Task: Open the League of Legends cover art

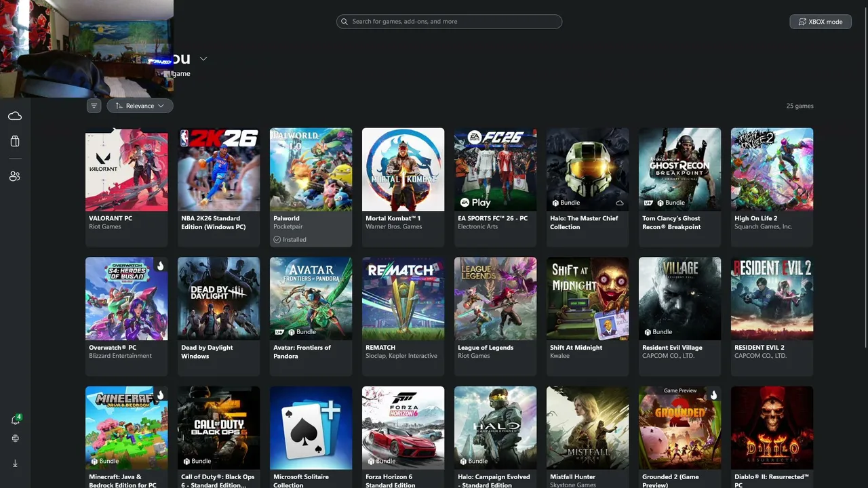Action: (x=495, y=299)
